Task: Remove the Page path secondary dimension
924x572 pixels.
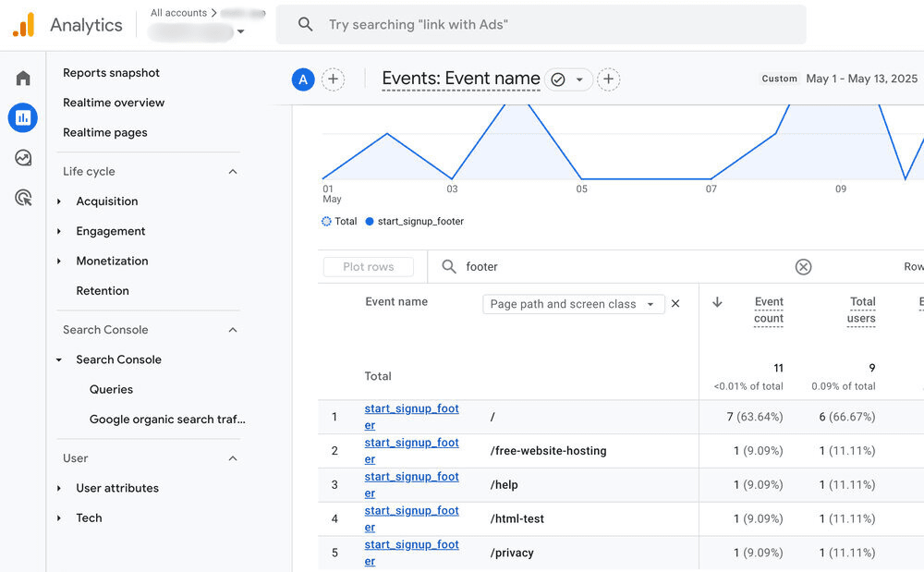Action: [675, 304]
